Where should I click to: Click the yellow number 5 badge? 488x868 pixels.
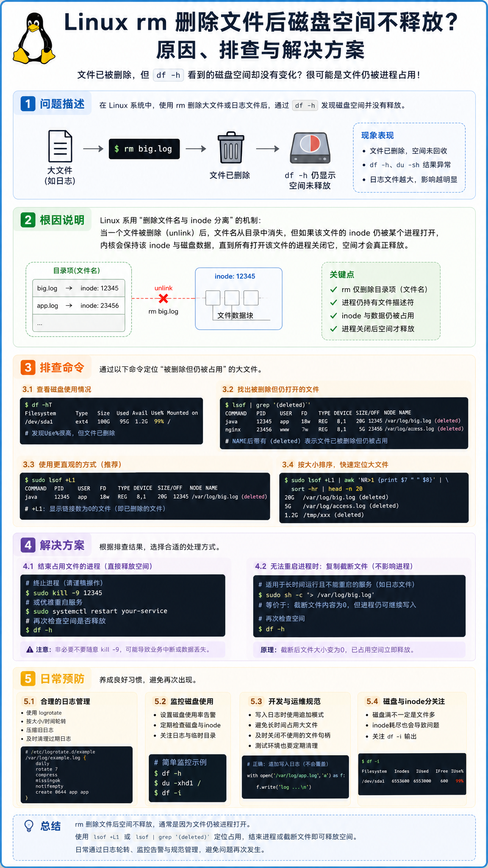28,679
